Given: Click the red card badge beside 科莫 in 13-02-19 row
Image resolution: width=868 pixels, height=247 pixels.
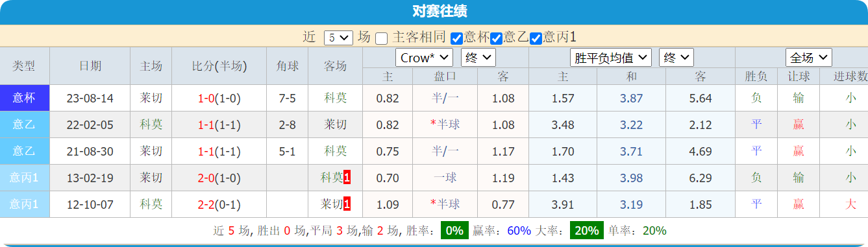Looking at the screenshot, I should coord(347,178).
